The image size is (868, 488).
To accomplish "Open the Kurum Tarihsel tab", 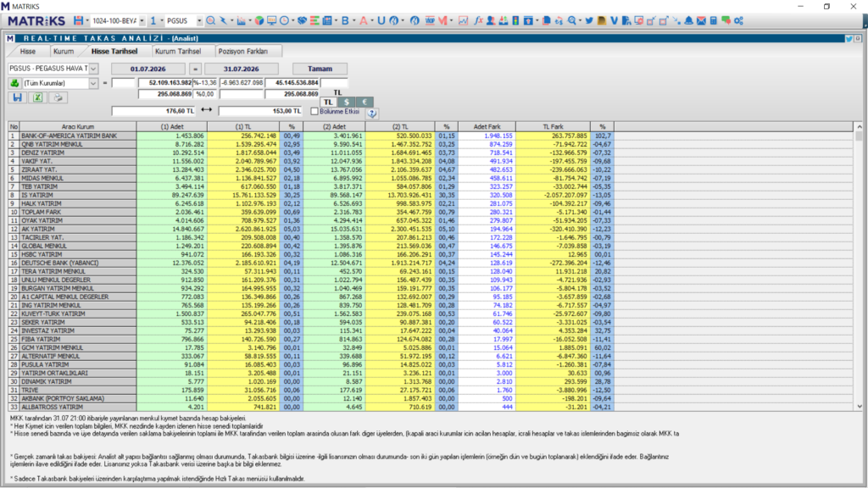I will 178,51.
